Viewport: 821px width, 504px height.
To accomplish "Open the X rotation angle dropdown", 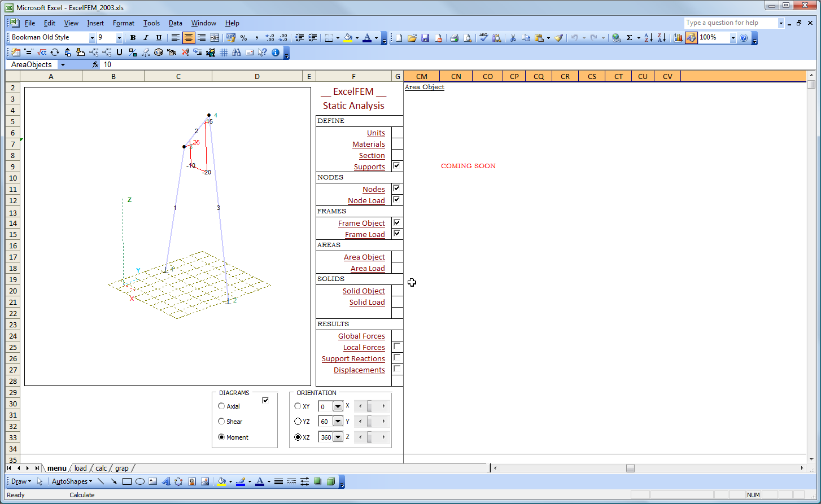I will [x=338, y=406].
